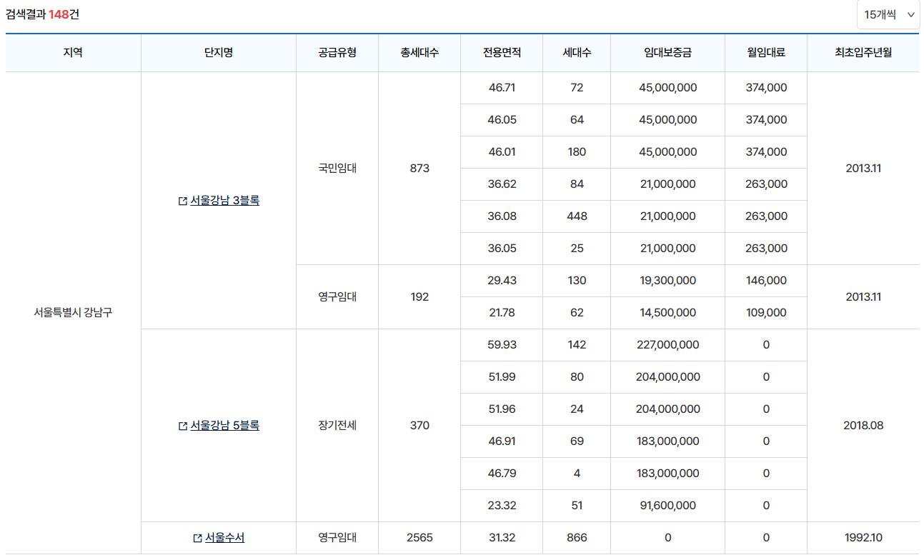Click the 지역 column header
This screenshot has height=560, width=924.
[x=73, y=53]
